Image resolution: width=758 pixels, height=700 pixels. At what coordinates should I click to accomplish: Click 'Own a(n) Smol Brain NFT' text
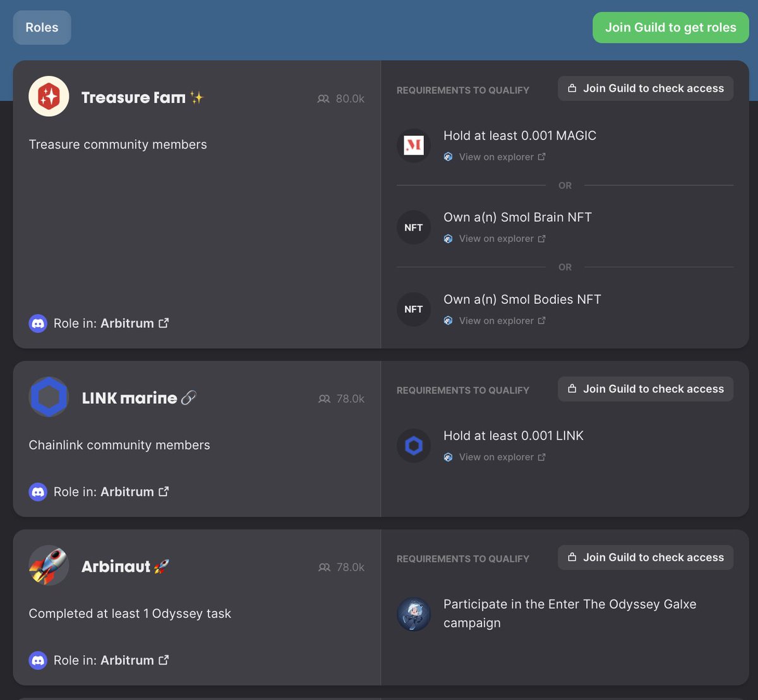pos(518,217)
